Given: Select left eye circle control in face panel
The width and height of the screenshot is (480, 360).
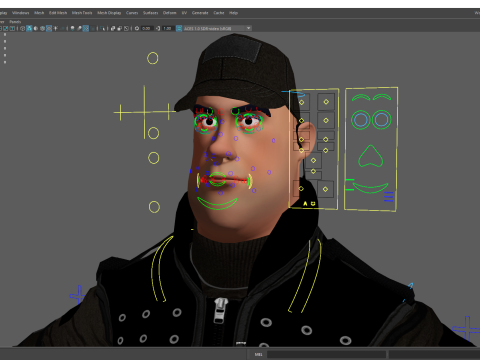Looking at the screenshot, I should [x=361, y=120].
